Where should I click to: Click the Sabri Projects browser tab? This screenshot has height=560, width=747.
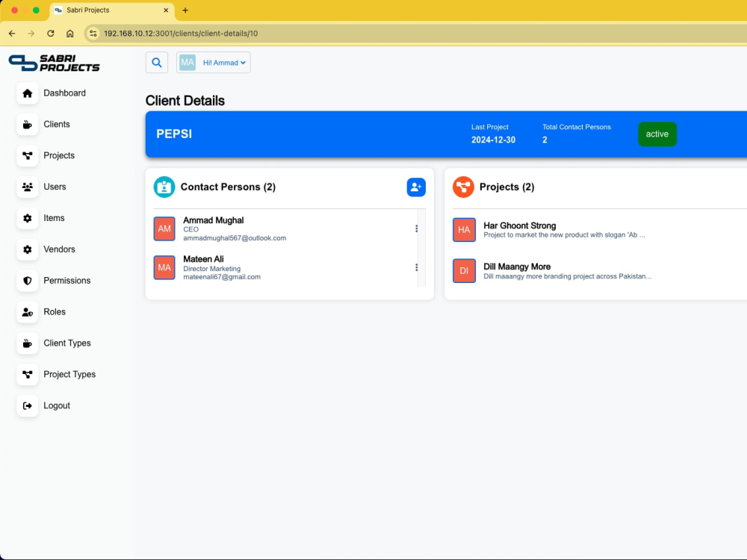[x=111, y=10]
